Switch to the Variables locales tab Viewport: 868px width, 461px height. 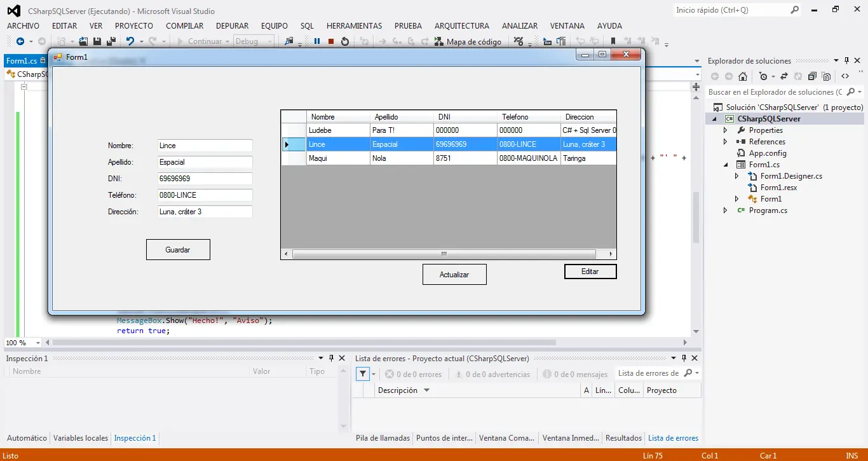point(81,438)
